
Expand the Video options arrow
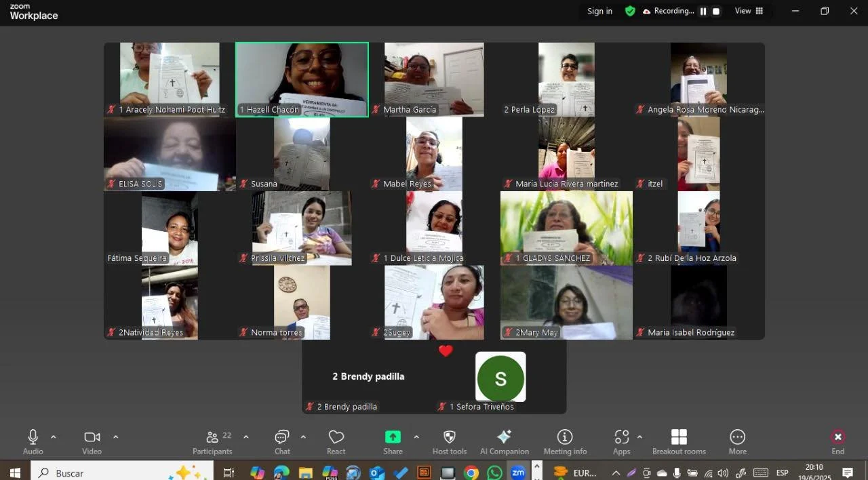[115, 437]
